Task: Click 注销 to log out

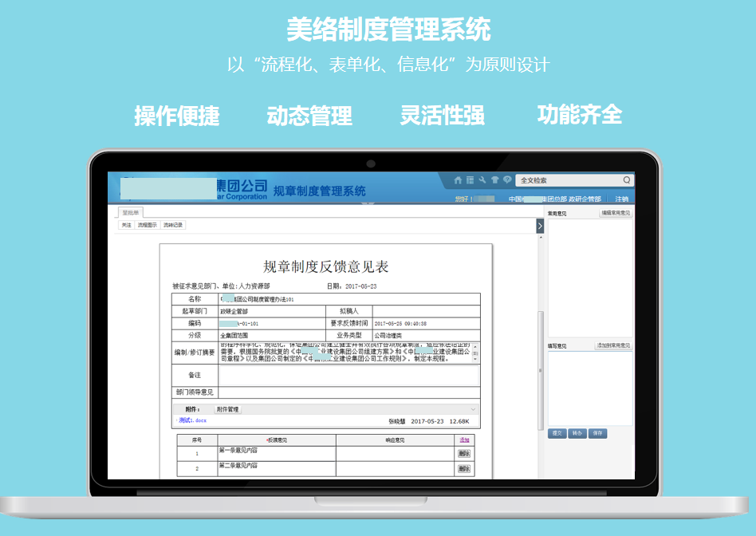Action: 621,199
